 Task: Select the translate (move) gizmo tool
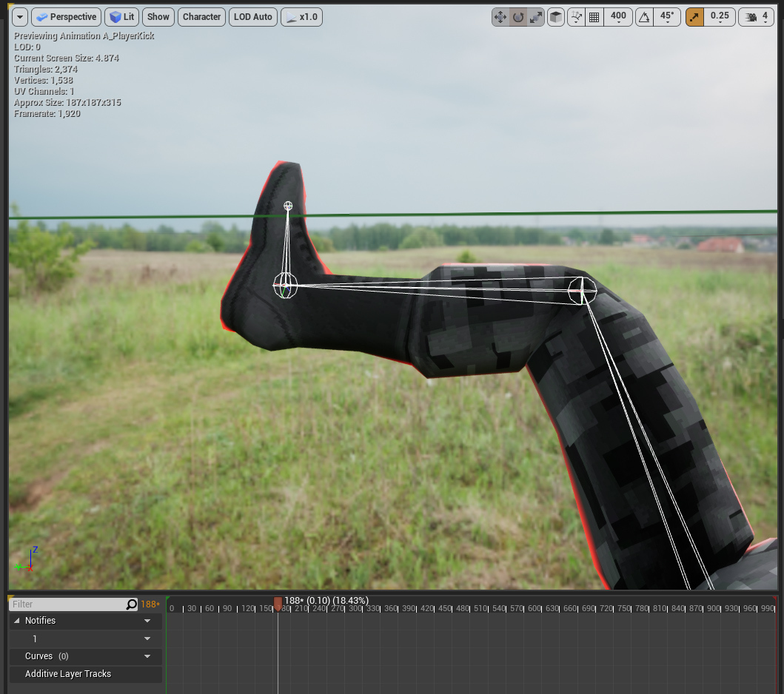(x=500, y=17)
